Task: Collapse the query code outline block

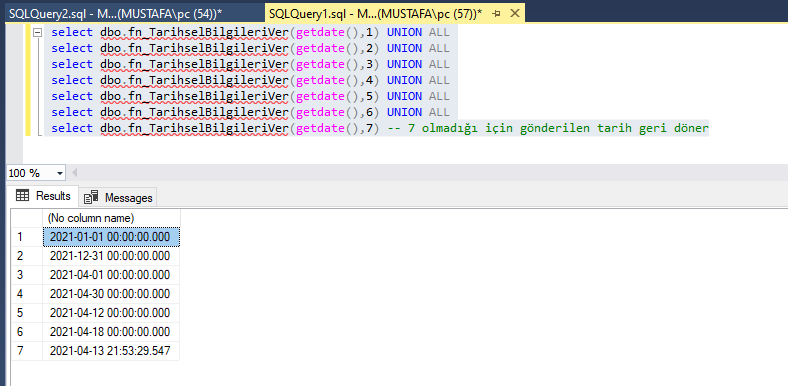Action: 37,33
